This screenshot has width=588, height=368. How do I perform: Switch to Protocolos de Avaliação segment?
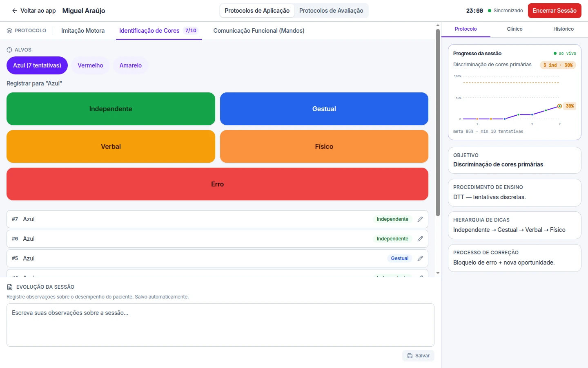[x=331, y=11]
